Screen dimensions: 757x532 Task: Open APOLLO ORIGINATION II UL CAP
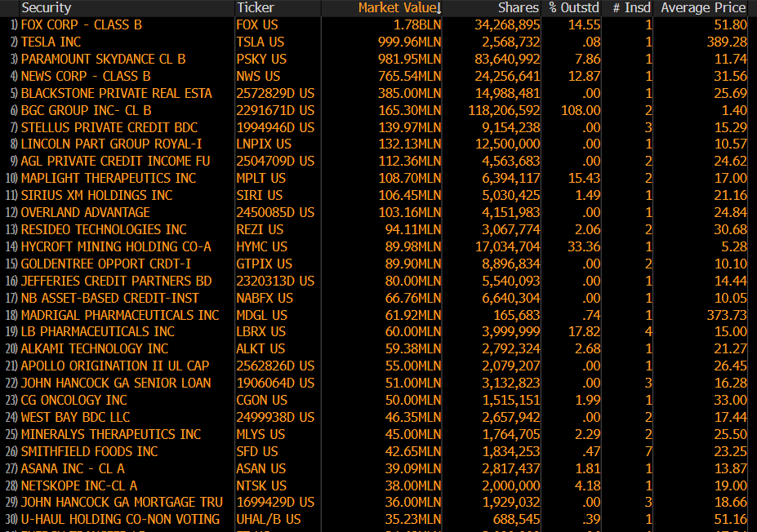click(115, 366)
